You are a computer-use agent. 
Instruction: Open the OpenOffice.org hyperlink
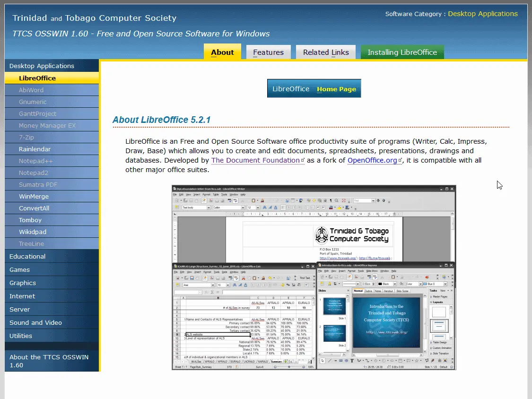372,160
